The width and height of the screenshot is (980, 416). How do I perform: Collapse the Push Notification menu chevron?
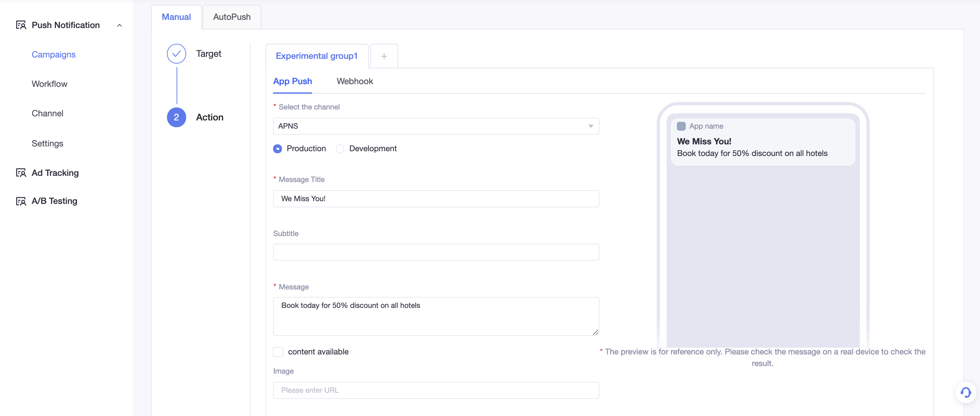119,25
